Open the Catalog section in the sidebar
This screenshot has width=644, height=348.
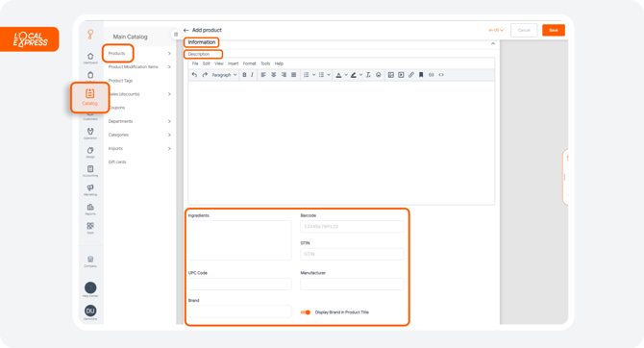(x=90, y=97)
